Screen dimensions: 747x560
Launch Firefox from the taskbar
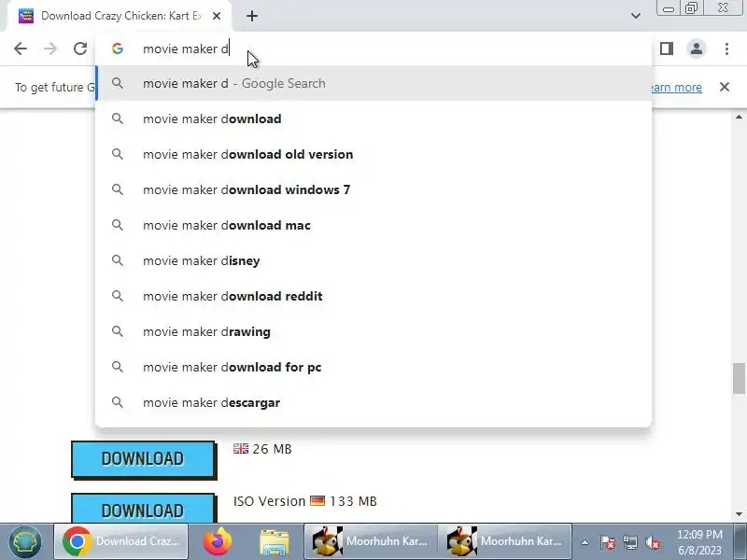[x=218, y=541]
